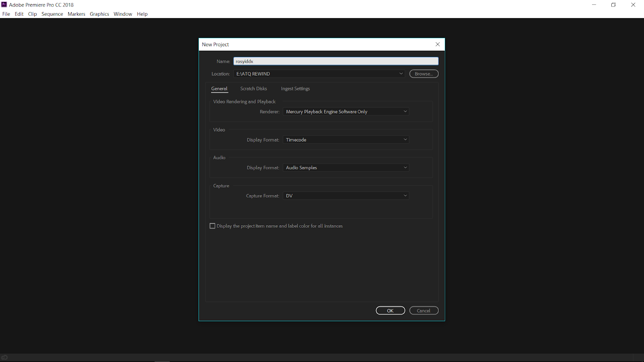The height and width of the screenshot is (362, 644).
Task: Enable display project item name and label color checkbox
Action: pyautogui.click(x=213, y=226)
